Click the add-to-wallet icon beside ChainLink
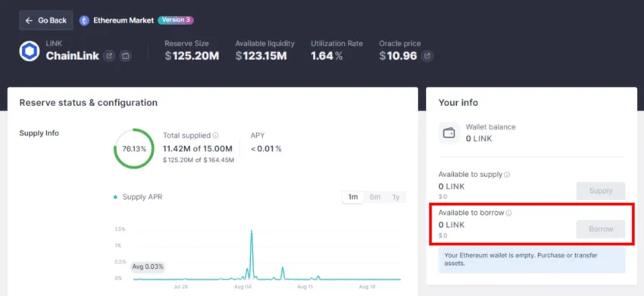 click(125, 56)
